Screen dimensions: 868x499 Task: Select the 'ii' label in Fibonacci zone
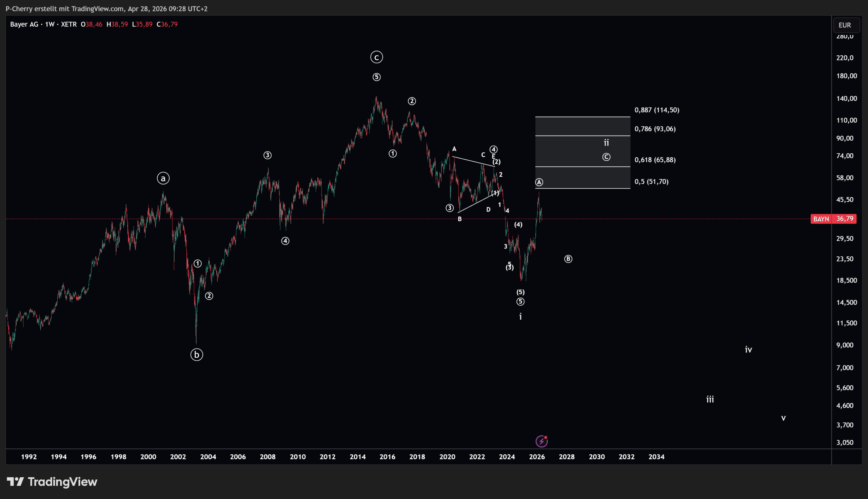click(606, 143)
